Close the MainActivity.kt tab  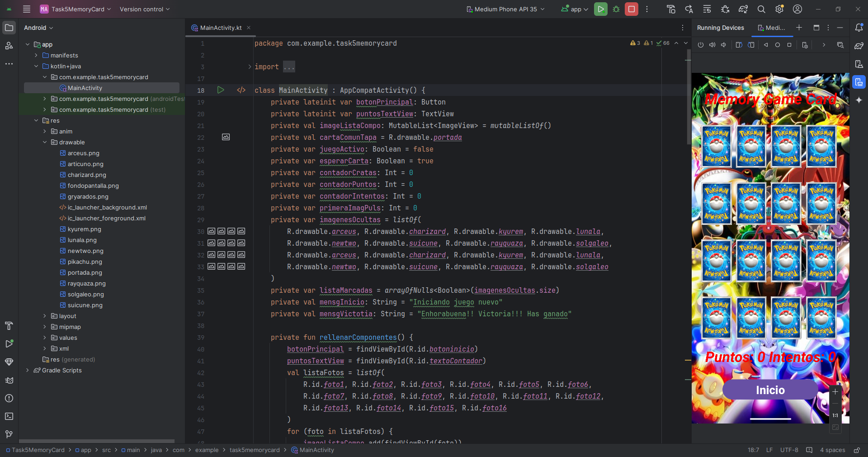[249, 28]
